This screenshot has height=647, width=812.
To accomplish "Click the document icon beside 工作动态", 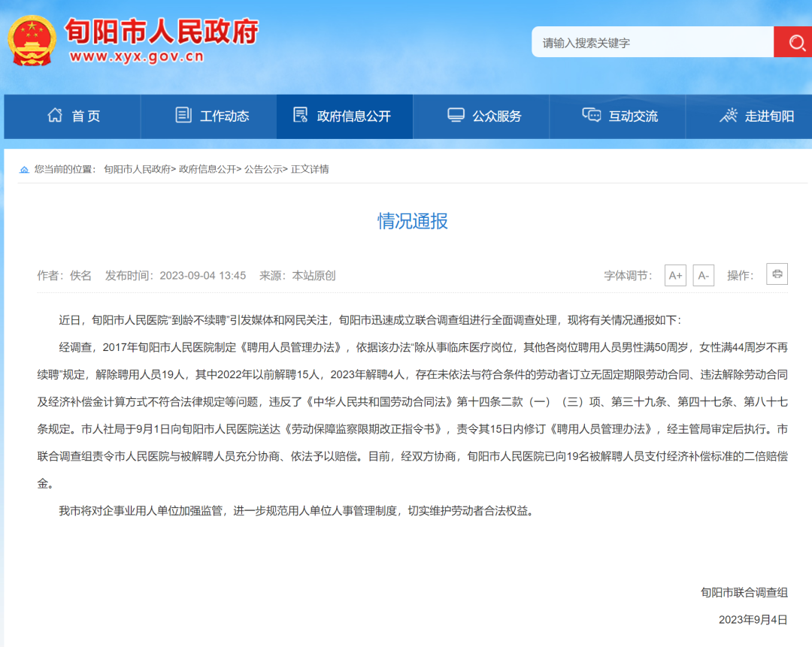I will pyautogui.click(x=183, y=116).
